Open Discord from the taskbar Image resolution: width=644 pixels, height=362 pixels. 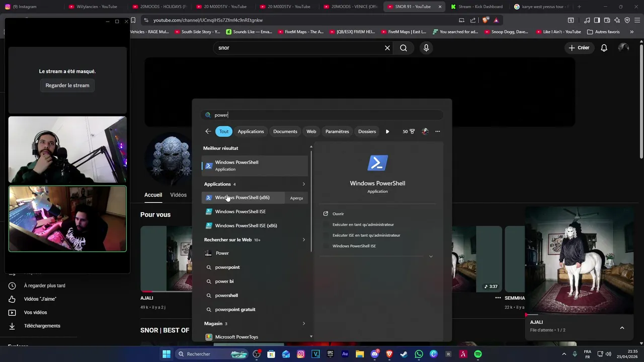pyautogui.click(x=374, y=354)
